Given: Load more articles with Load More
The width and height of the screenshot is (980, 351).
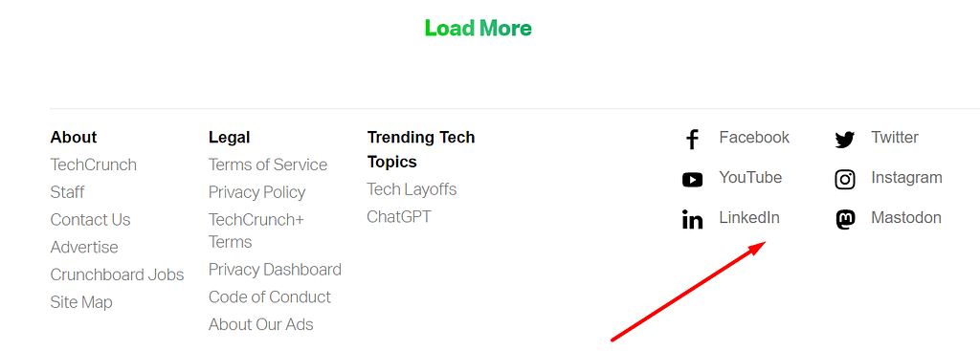Looking at the screenshot, I should [479, 28].
